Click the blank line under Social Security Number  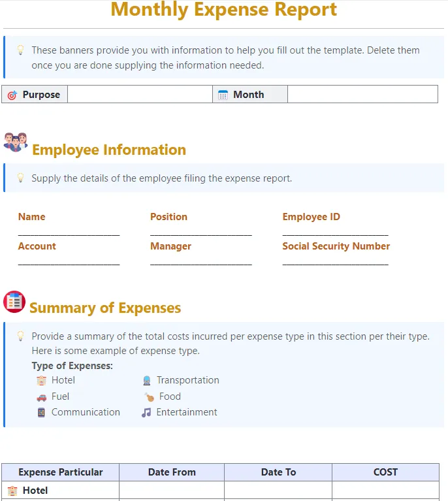(336, 264)
